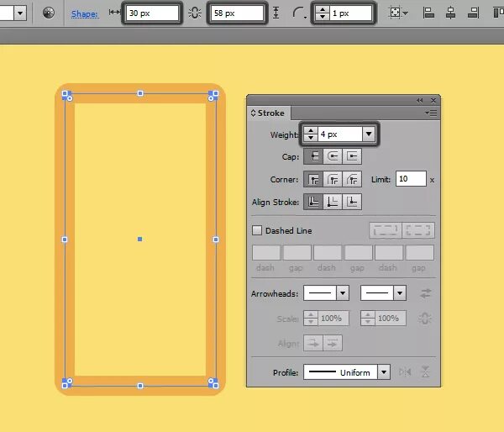Open the corner type icon in control bar
The width and height of the screenshot is (504, 432).
point(299,13)
